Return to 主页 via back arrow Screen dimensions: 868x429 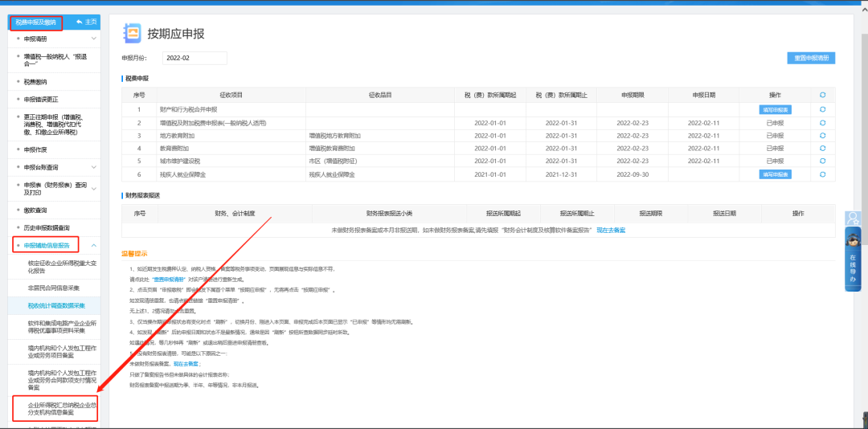(x=86, y=22)
